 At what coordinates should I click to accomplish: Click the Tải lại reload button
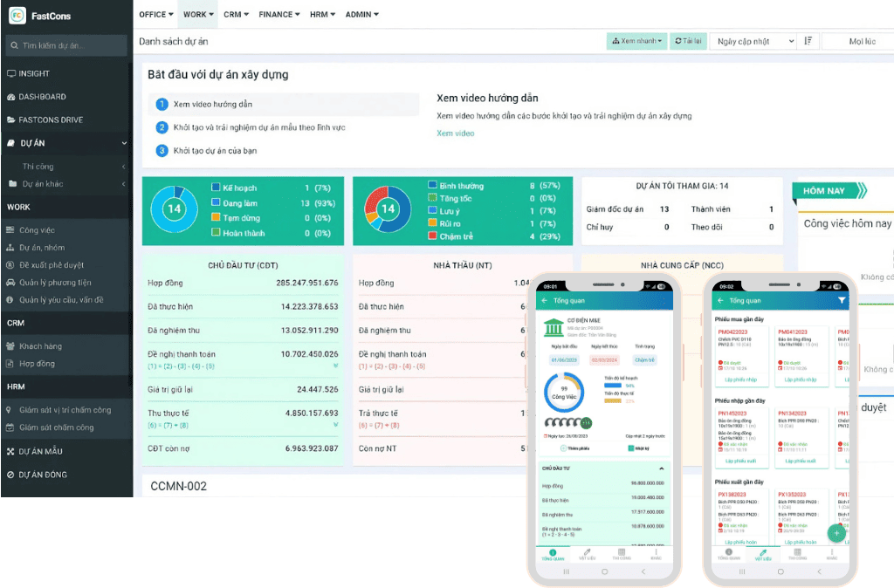[x=688, y=41]
